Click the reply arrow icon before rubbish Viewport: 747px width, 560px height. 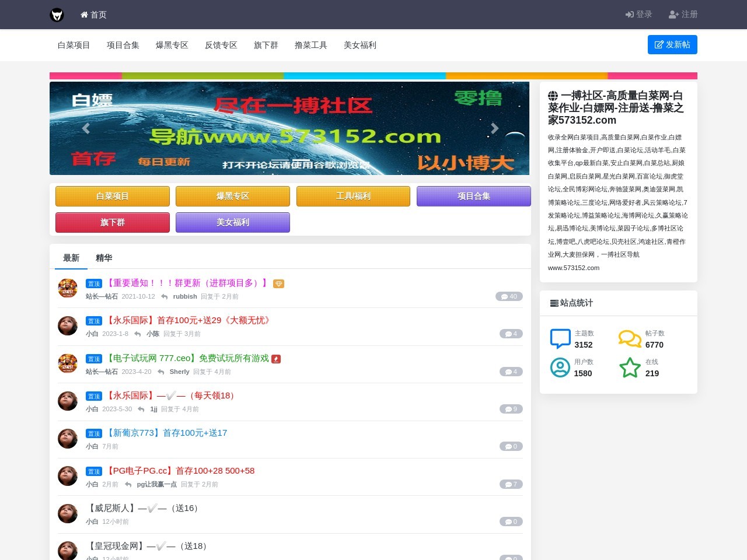(165, 297)
